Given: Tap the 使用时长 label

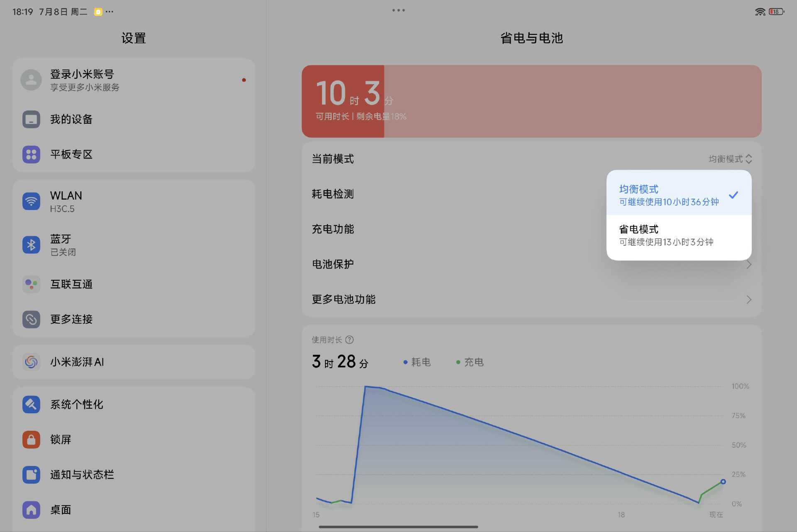Looking at the screenshot, I should tap(327, 340).
